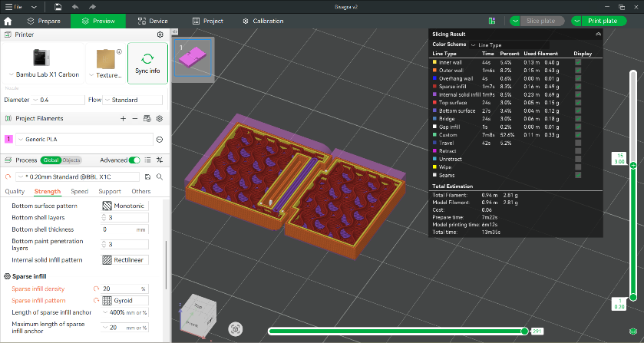
Task: Toggle the Advanced mode switch
Action: [134, 160]
